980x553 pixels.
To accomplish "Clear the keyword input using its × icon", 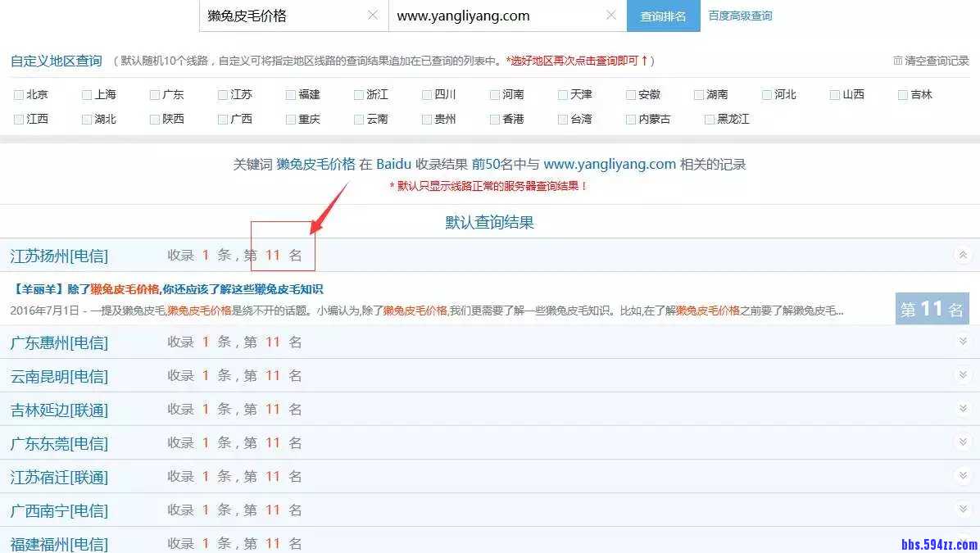I will (x=373, y=16).
